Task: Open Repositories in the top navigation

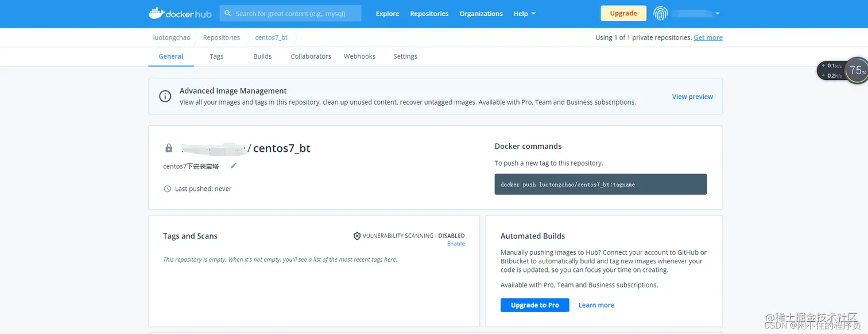Action: (429, 14)
